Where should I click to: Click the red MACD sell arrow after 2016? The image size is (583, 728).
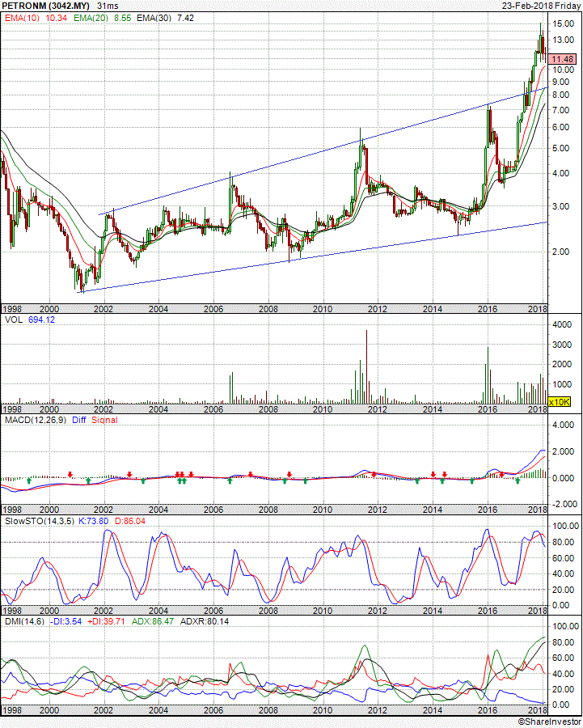[502, 475]
